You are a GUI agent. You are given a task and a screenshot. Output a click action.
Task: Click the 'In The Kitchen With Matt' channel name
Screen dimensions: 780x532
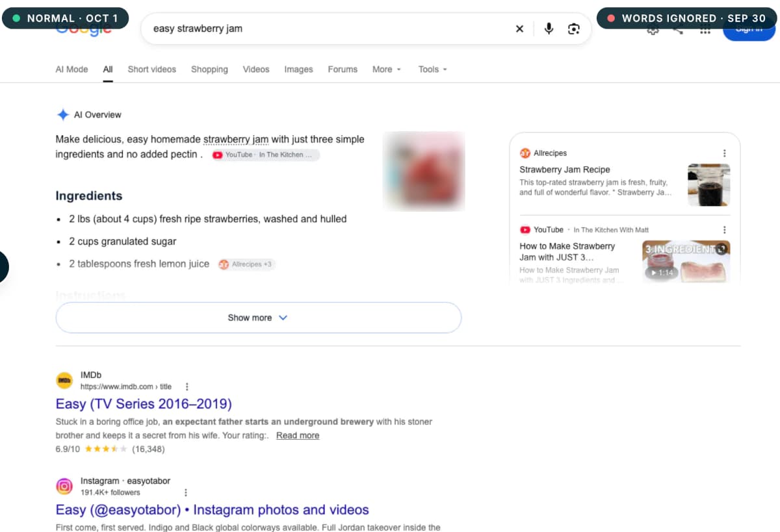(611, 230)
